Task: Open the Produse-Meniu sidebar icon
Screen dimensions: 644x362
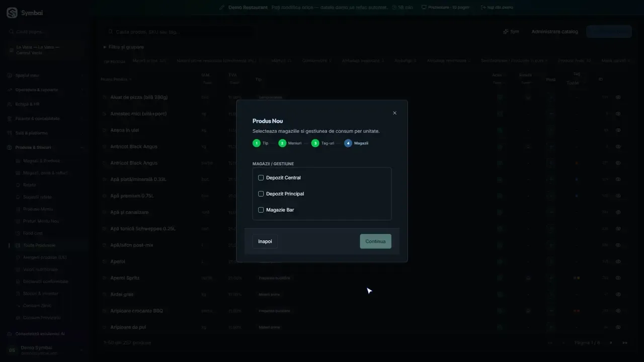Action: 19,209
